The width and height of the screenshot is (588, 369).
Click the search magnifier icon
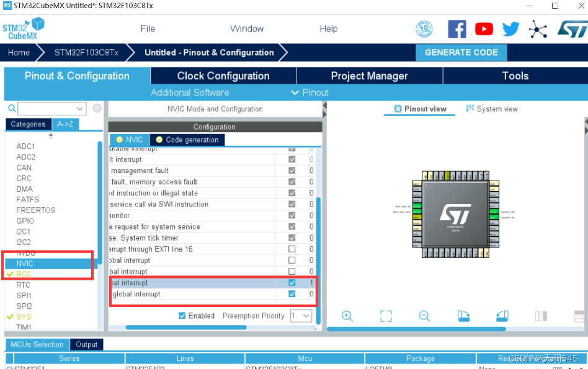pos(12,109)
